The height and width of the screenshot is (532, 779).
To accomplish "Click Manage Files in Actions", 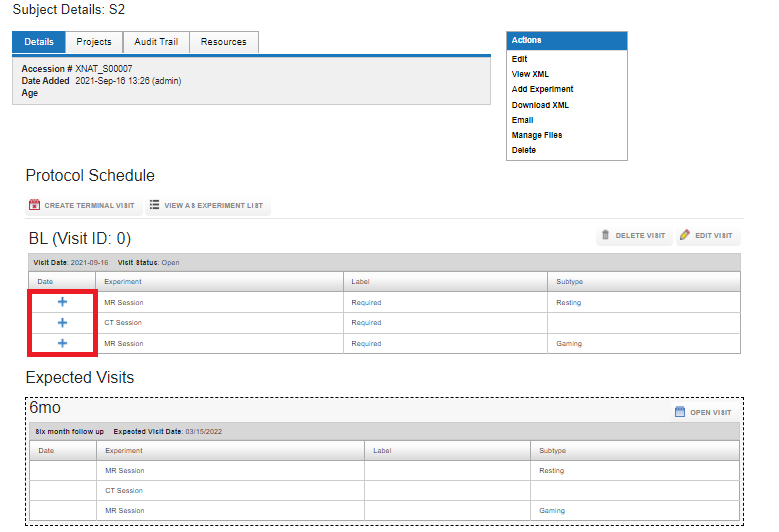I will (x=537, y=135).
